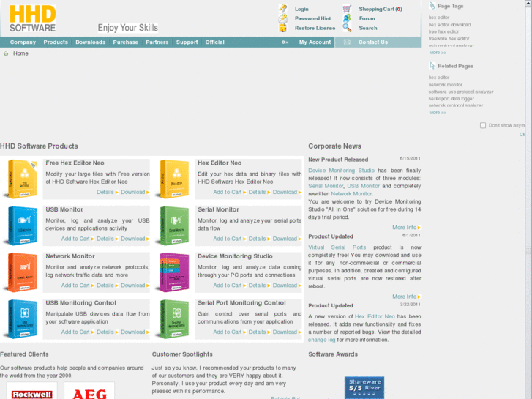Go to My Account
This screenshot has width=532, height=399.
[315, 42]
